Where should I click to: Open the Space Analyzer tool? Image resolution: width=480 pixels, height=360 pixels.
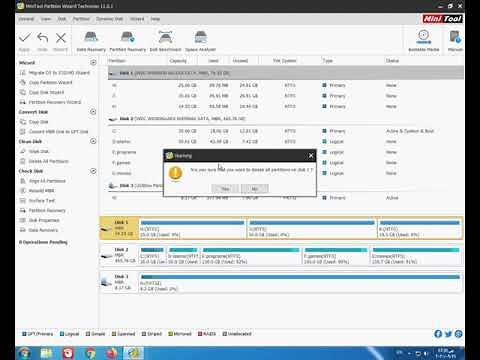[200, 41]
